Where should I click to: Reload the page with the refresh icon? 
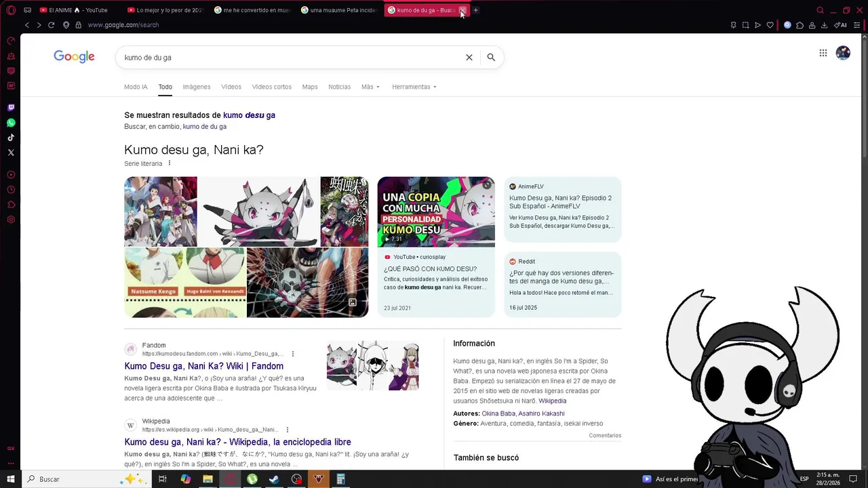51,25
